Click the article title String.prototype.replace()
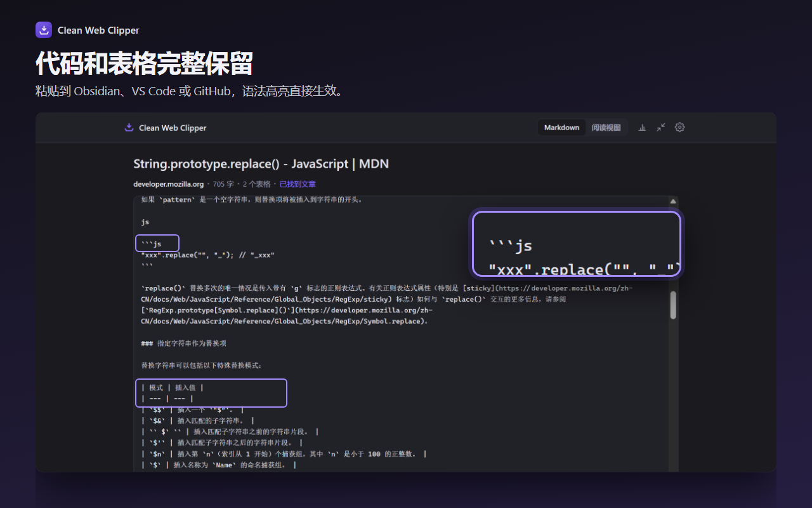 click(x=261, y=164)
